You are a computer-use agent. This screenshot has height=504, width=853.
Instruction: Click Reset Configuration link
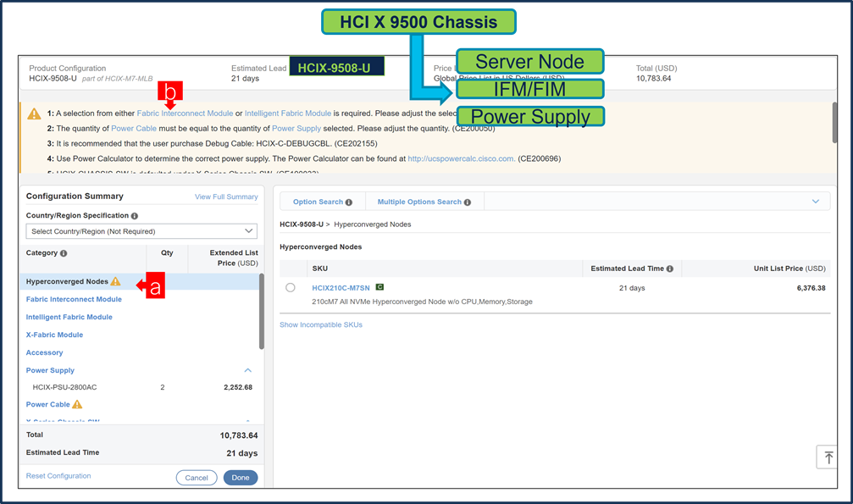click(x=58, y=476)
